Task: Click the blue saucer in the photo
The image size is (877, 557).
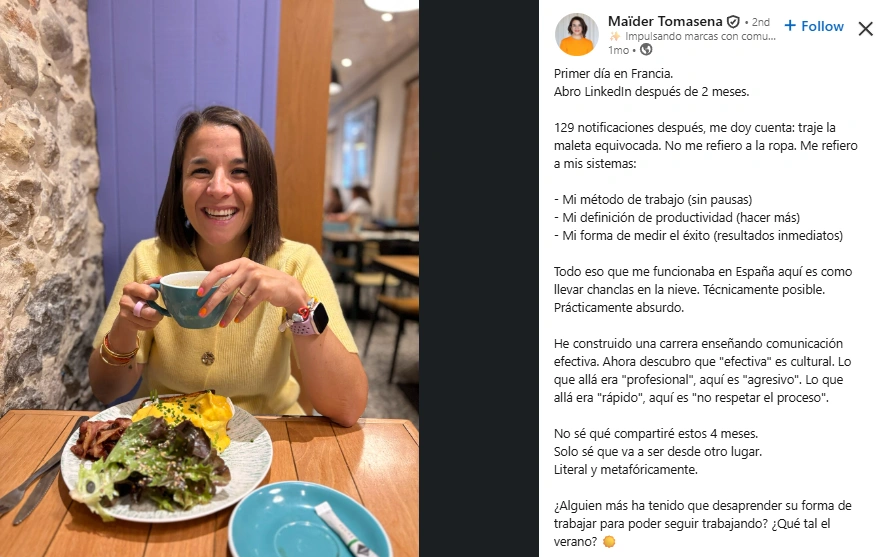Action: [310, 520]
